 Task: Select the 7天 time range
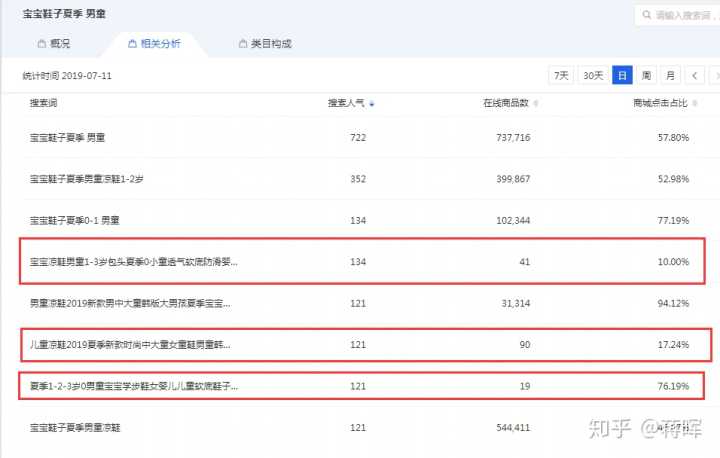(562, 75)
